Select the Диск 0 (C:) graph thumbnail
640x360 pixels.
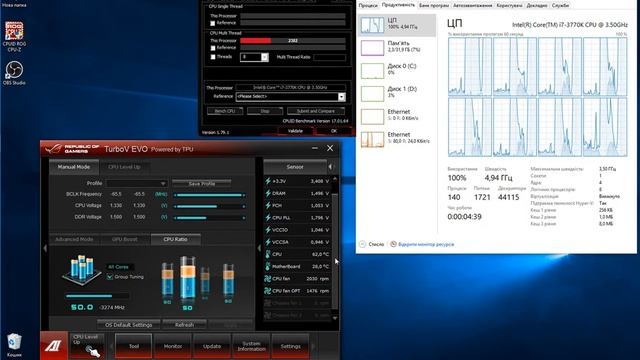pyautogui.click(x=372, y=71)
